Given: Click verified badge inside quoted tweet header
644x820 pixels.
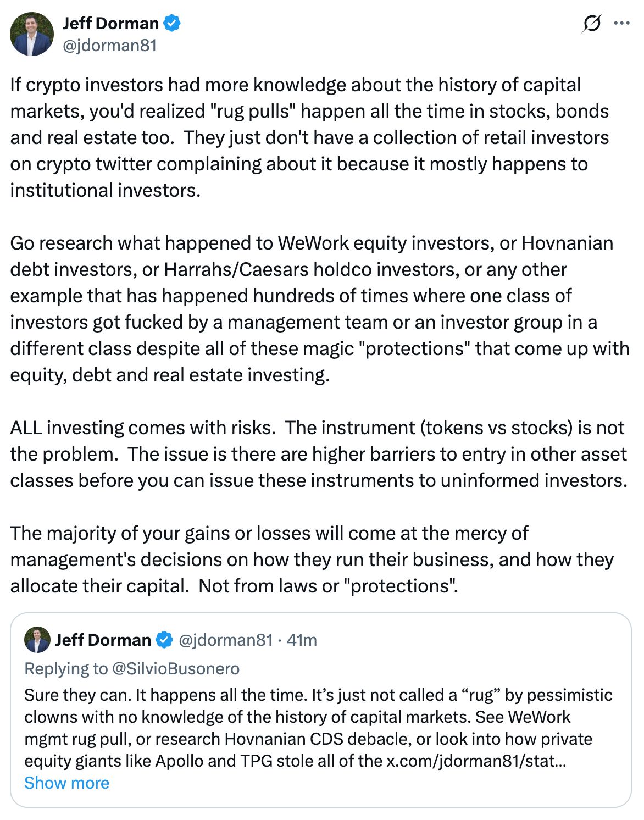Looking at the screenshot, I should [163, 640].
